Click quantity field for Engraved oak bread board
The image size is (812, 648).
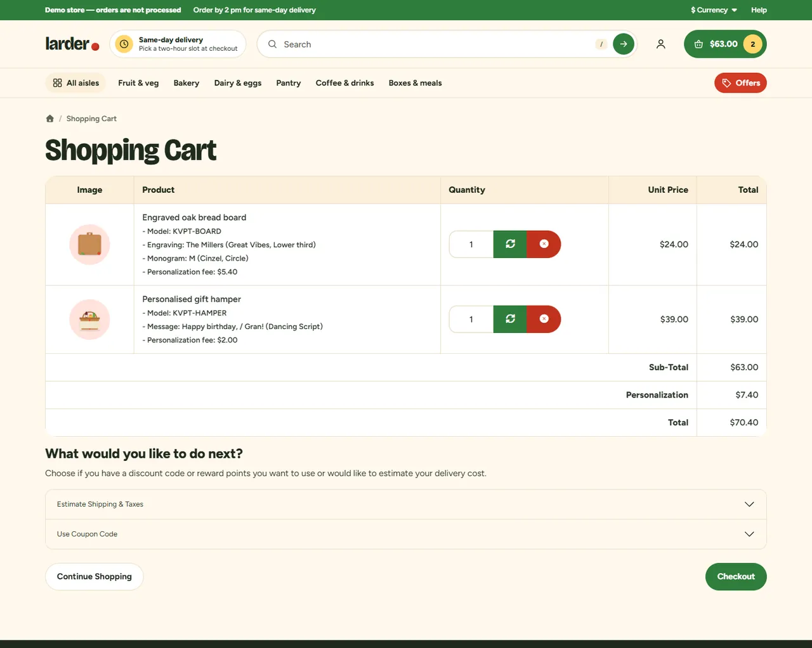[471, 244]
